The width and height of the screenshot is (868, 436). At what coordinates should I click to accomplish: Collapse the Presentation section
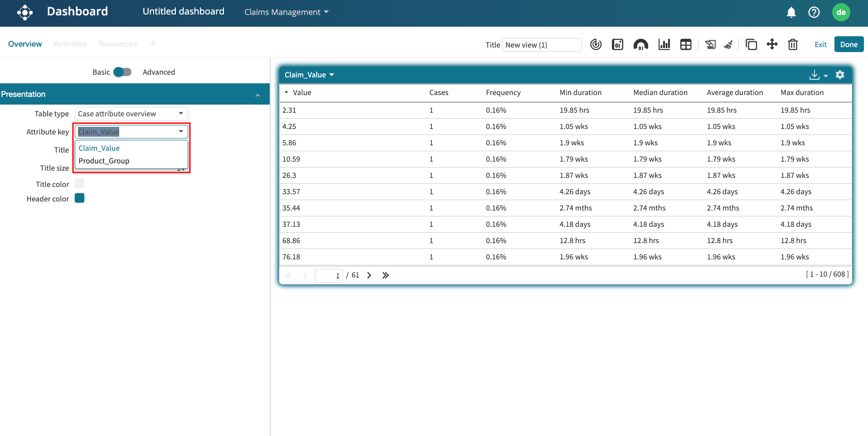[x=257, y=95]
